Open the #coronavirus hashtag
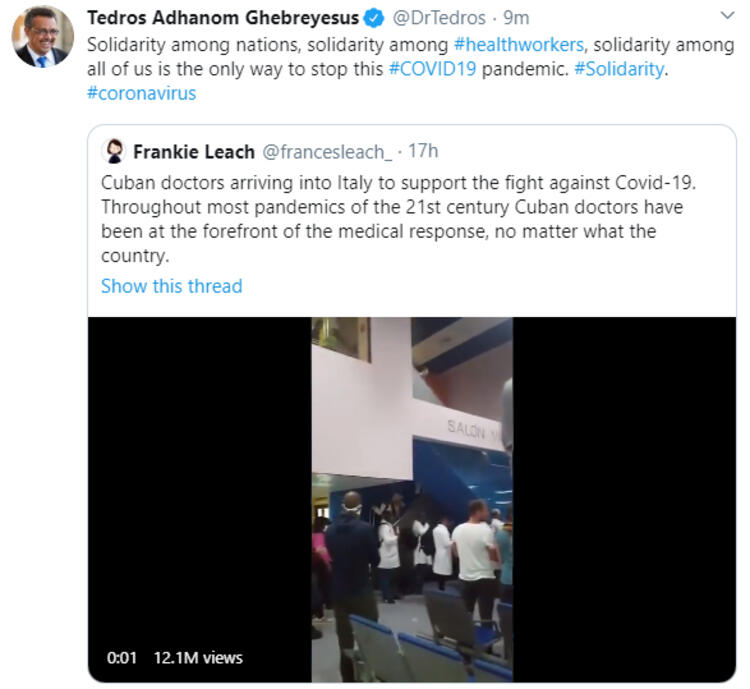Image resolution: width=750 pixels, height=689 pixels. point(142,93)
